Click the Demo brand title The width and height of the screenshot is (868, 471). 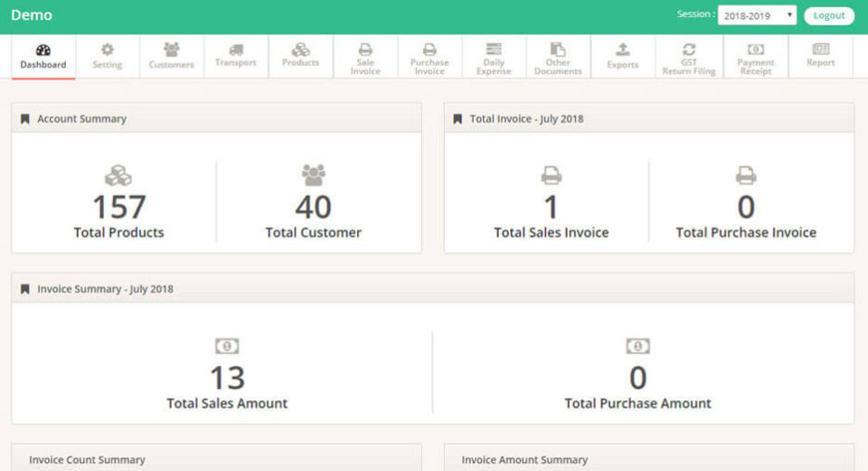click(x=32, y=15)
